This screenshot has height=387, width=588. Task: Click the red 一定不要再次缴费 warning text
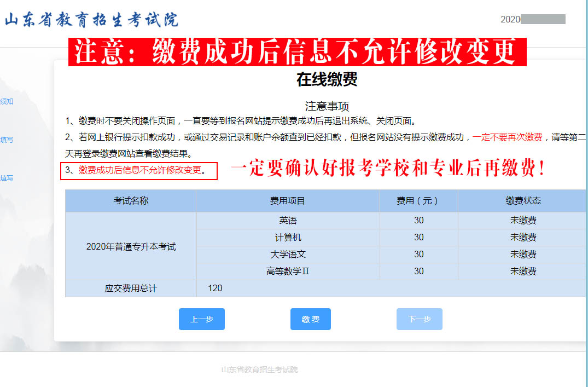(508, 137)
